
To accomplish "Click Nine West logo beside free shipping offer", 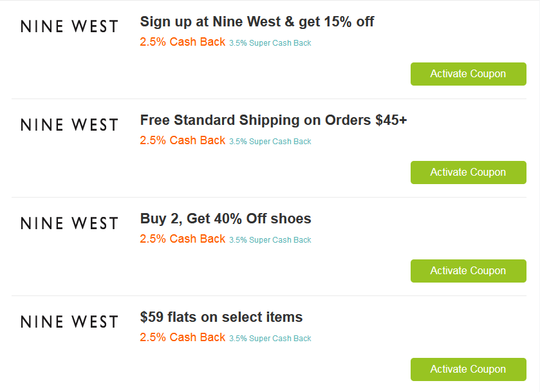I will (70, 125).
